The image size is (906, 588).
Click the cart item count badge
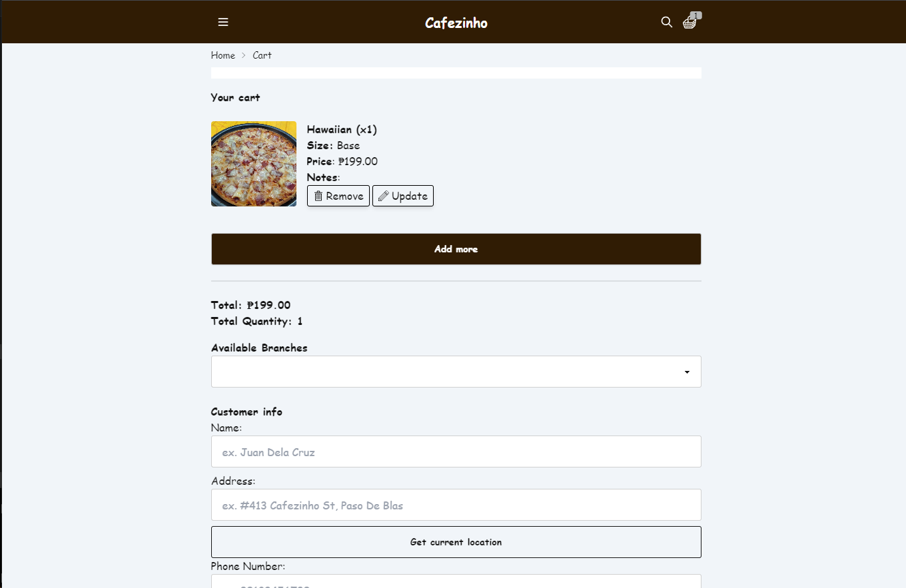point(696,15)
